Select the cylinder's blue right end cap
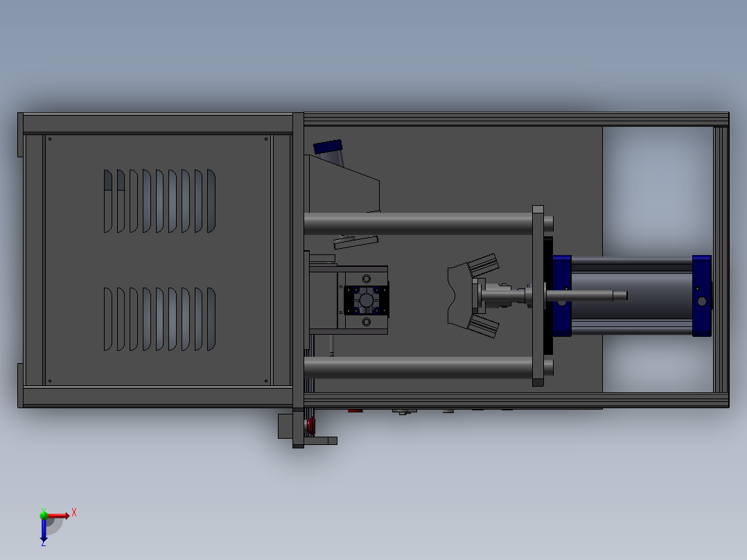Screen dimensions: 747x560 pos(702,296)
